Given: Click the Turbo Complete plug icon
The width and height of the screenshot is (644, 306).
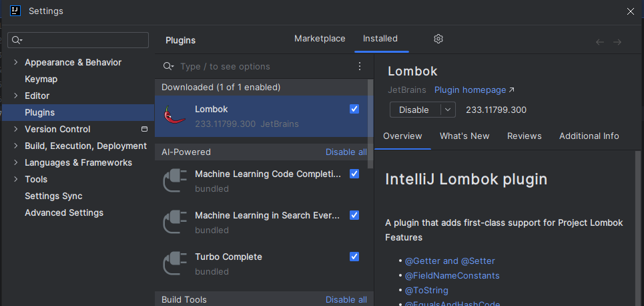Looking at the screenshot, I should point(175,263).
